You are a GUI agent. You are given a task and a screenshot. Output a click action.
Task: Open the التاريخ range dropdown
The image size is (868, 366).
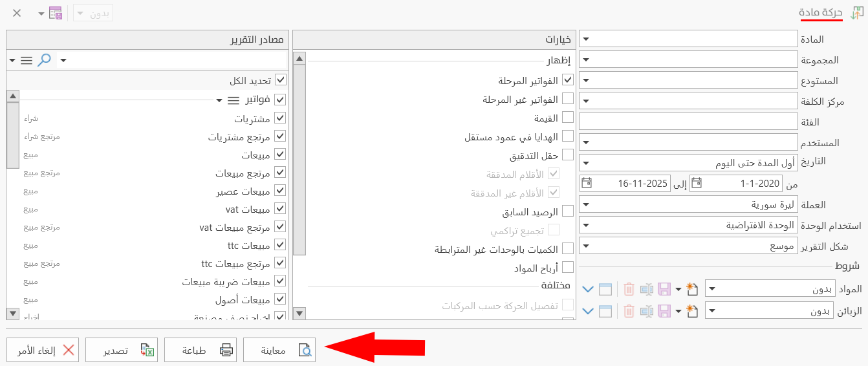click(585, 162)
